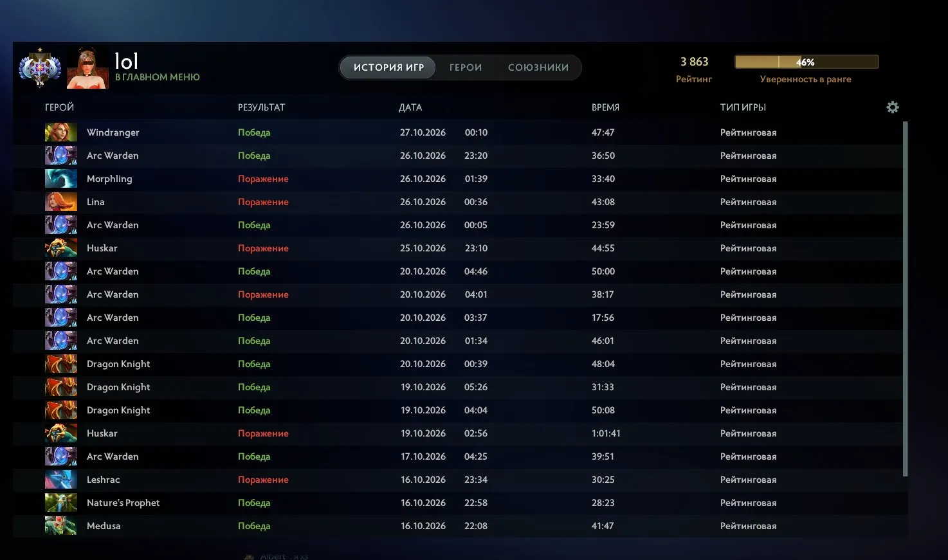Click the Lina hero portrait
The width and height of the screenshot is (948, 560).
tap(61, 202)
